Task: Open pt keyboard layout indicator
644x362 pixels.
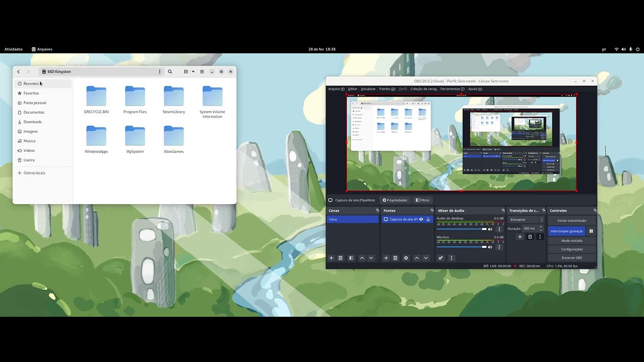Action: pos(604,49)
